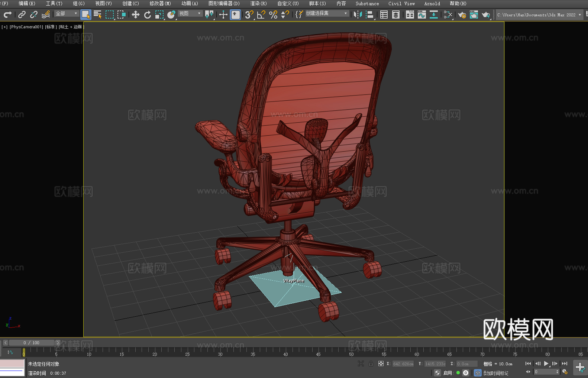Toggle 3D Snaps icon
The width and height of the screenshot is (588, 378).
click(x=249, y=14)
